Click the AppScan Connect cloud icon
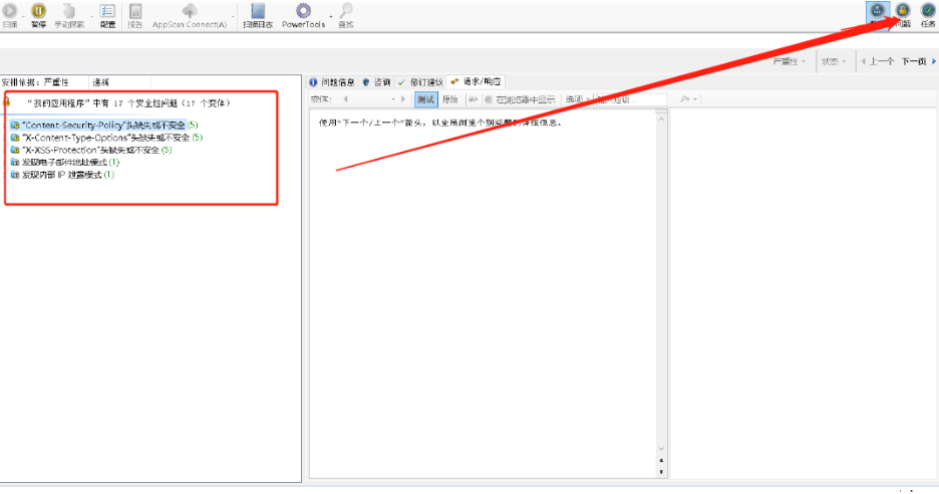The height and width of the screenshot is (494, 939). click(x=189, y=10)
